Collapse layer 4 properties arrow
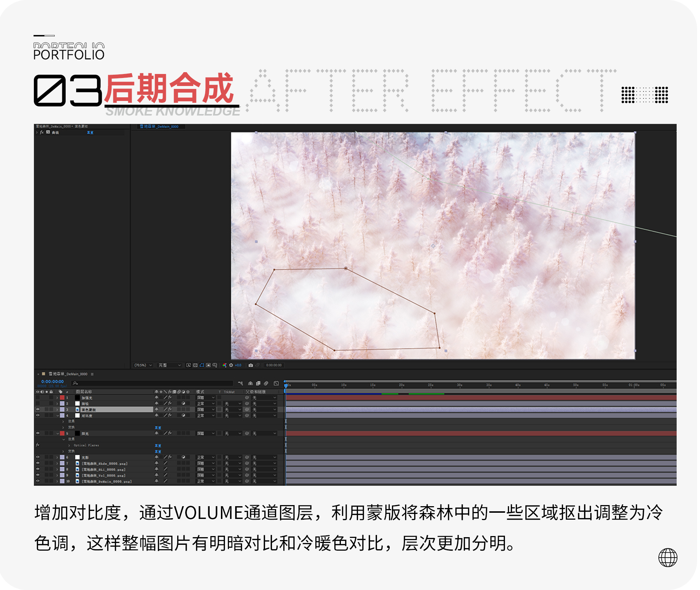The image size is (700, 590). coord(57,415)
